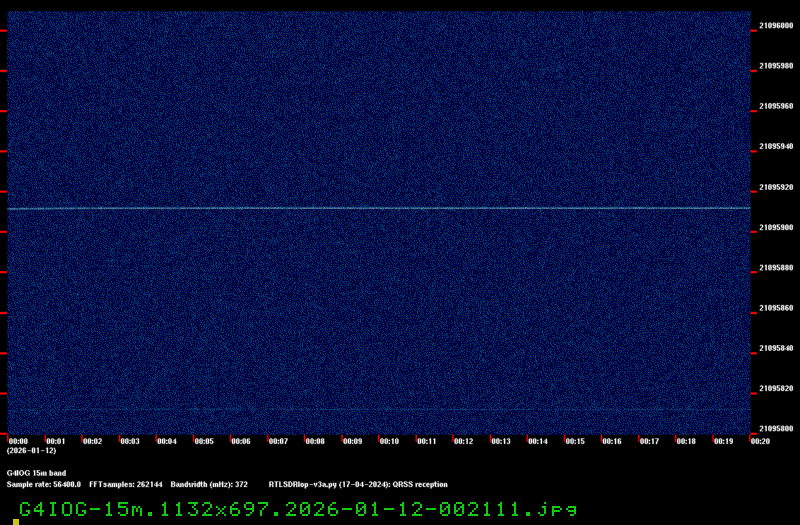Click the faint signal line near 21095810

click(378, 409)
